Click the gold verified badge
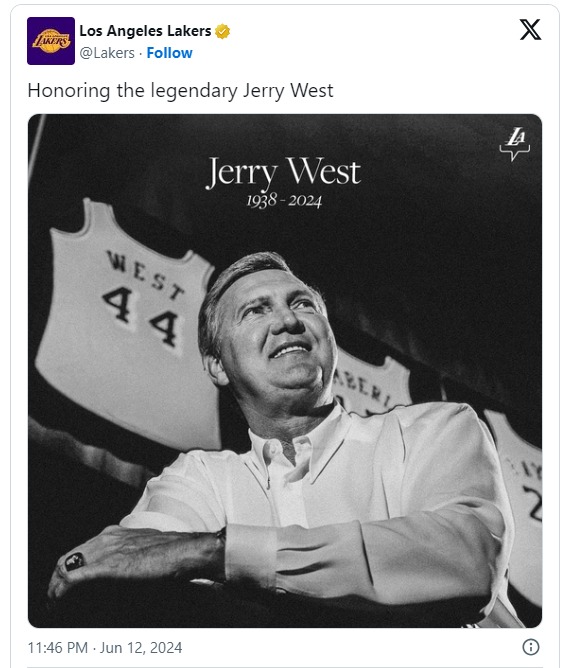568x668 pixels. (222, 32)
